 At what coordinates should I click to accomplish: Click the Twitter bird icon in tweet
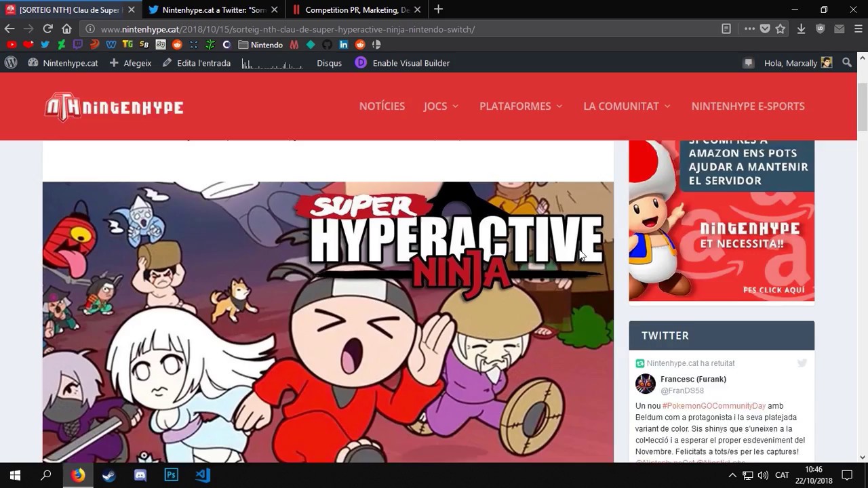(x=802, y=363)
